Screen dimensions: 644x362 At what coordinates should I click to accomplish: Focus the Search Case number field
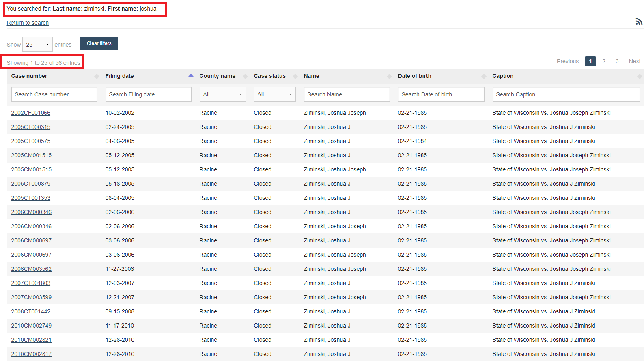54,94
